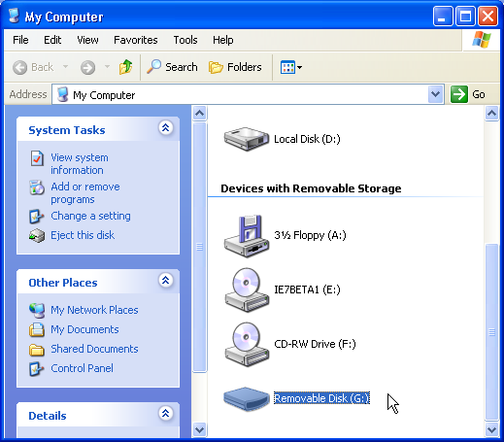
Task: Click the Removable Disk (G:) drive icon
Action: point(247,398)
